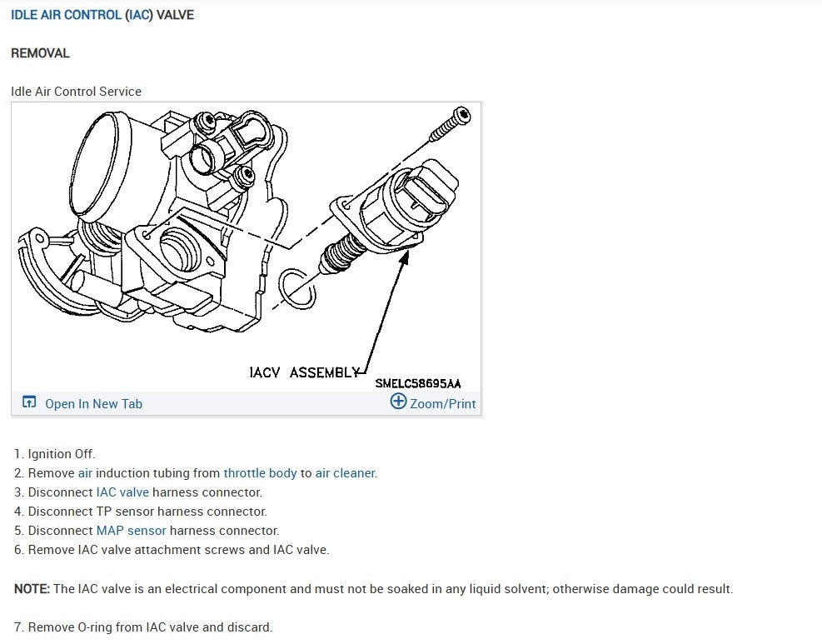Screen dimensions: 822x644
Task: Click the IACV ASSEMBLY label in diagram
Action: pyautogui.click(x=305, y=372)
